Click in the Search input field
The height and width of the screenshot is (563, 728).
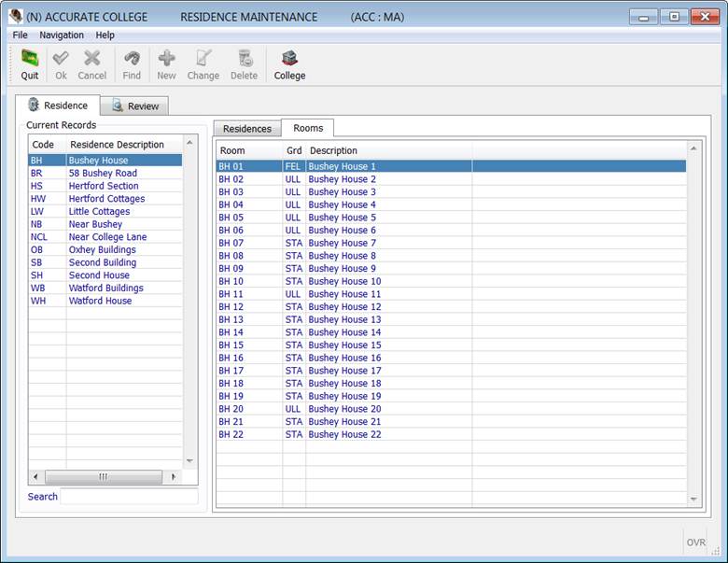pos(129,497)
